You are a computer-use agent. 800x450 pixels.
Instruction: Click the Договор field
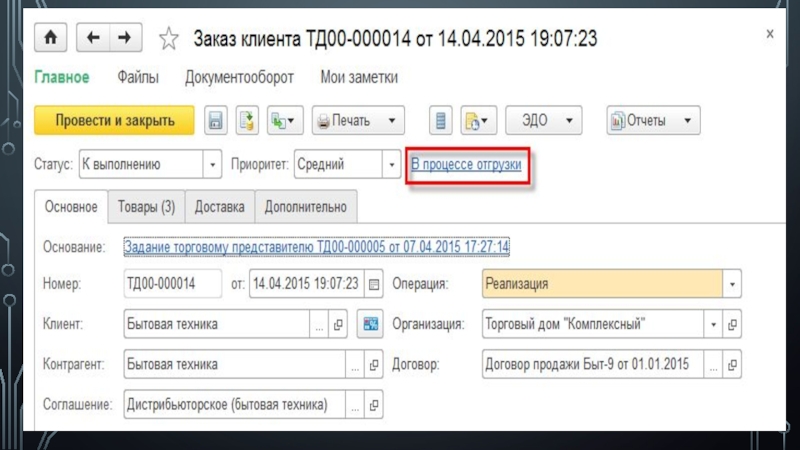point(593,364)
